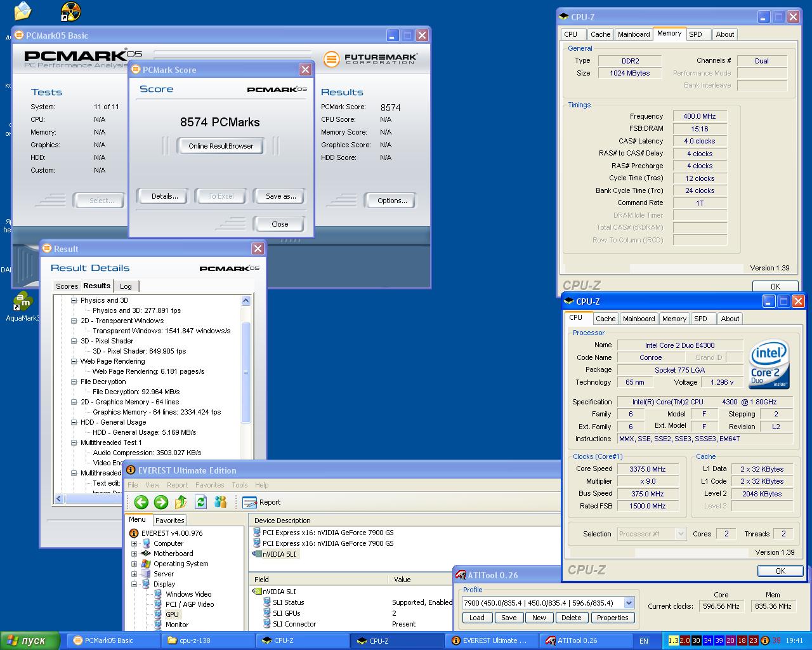The image size is (812, 650).
Task: Open Start menu (пуск)
Action: tap(30, 640)
